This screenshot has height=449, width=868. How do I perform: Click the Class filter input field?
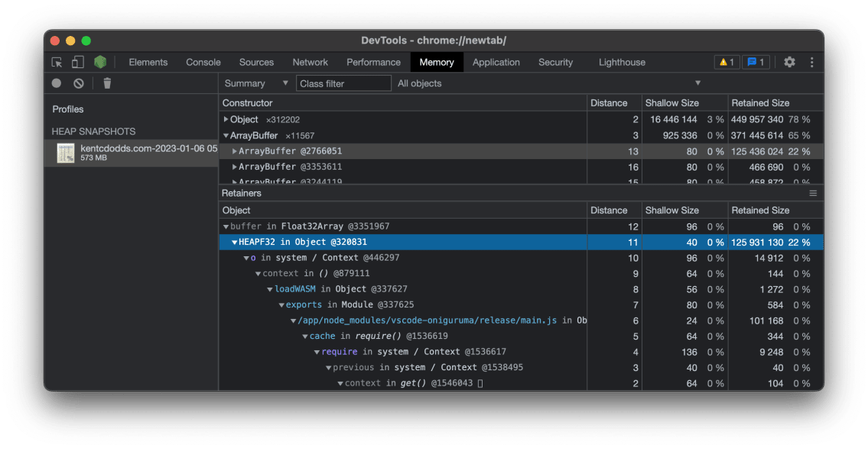(x=343, y=83)
